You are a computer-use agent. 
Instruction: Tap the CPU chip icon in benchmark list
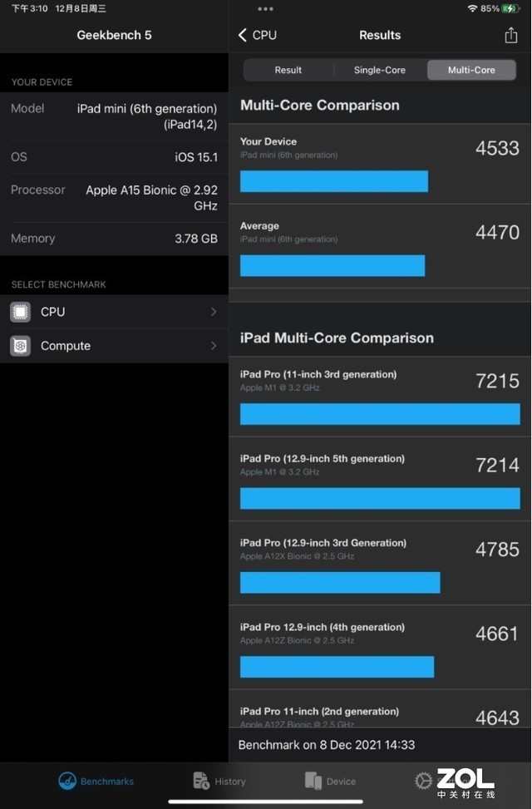point(21,312)
